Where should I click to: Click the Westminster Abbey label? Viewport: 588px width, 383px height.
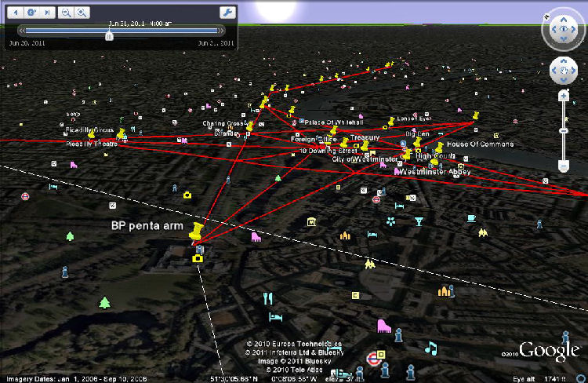(x=434, y=172)
